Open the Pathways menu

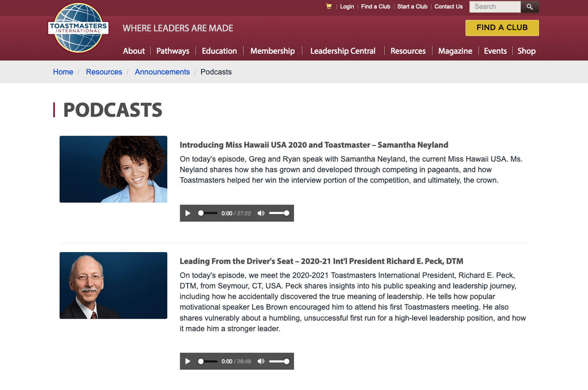click(x=173, y=51)
